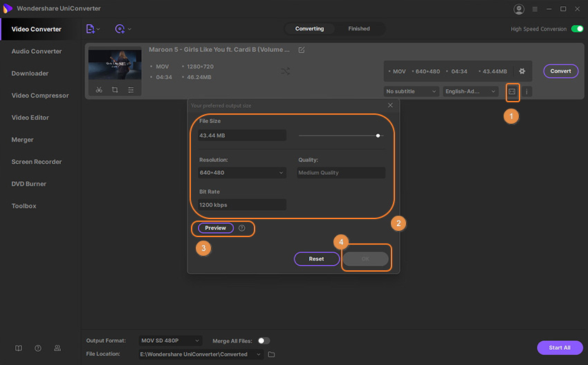This screenshot has width=588, height=365.
Task: Click the Convert button
Action: pos(560,71)
